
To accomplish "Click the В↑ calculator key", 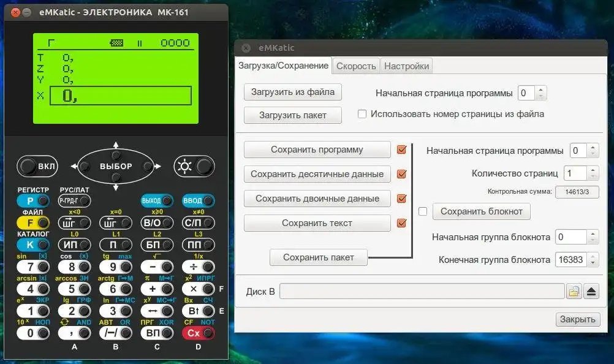I will (x=199, y=311).
